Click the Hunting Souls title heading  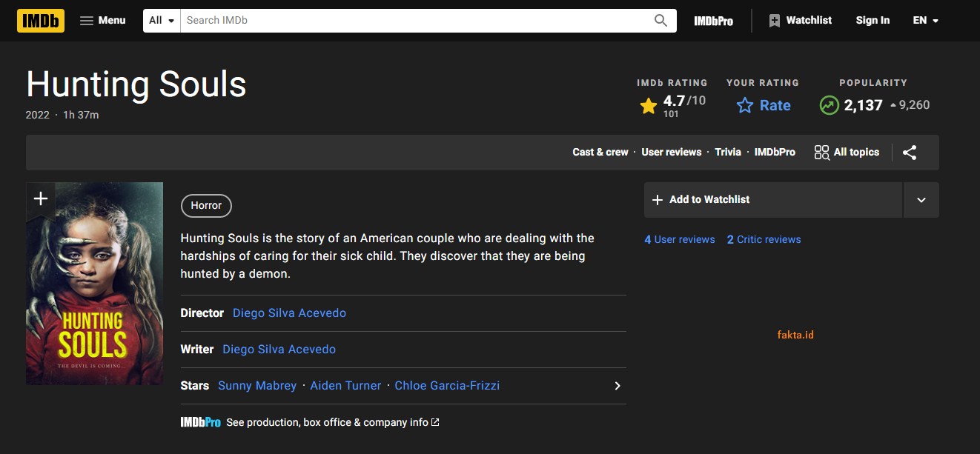pyautogui.click(x=136, y=84)
